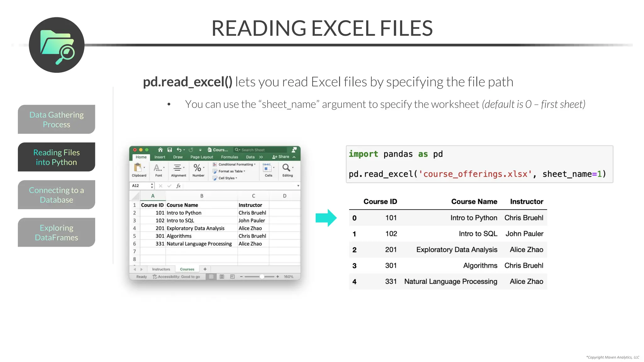This screenshot has width=644, height=362.
Task: Click the zoom in plus button
Action: [x=278, y=277]
